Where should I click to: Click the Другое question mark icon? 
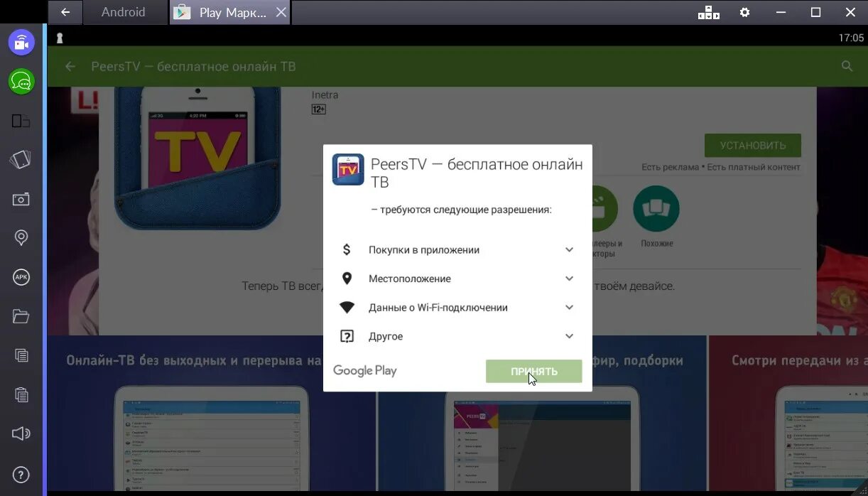pos(347,336)
